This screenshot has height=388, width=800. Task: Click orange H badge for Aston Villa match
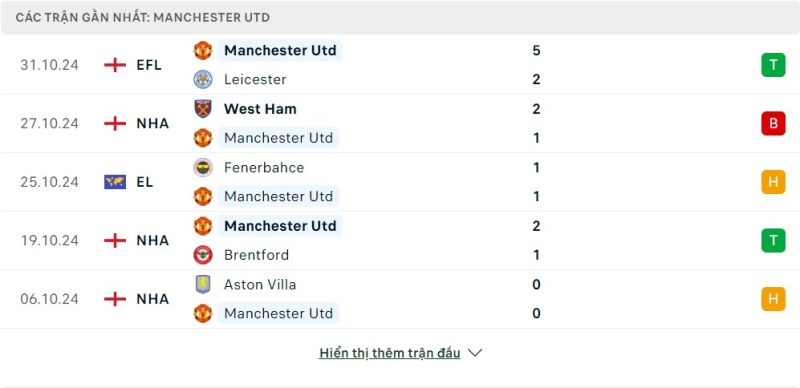[x=773, y=299]
